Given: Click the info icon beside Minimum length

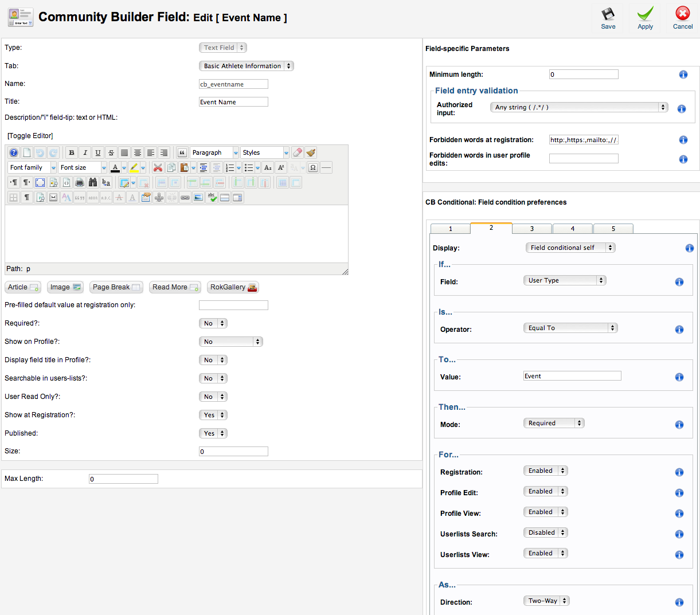Looking at the screenshot, I should pos(683,75).
